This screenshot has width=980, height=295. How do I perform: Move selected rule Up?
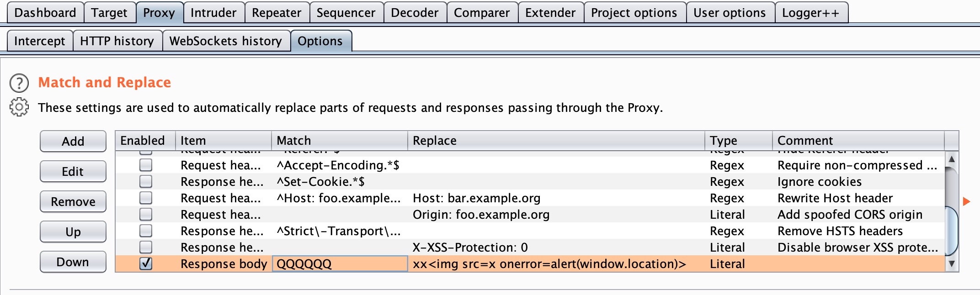coord(73,232)
